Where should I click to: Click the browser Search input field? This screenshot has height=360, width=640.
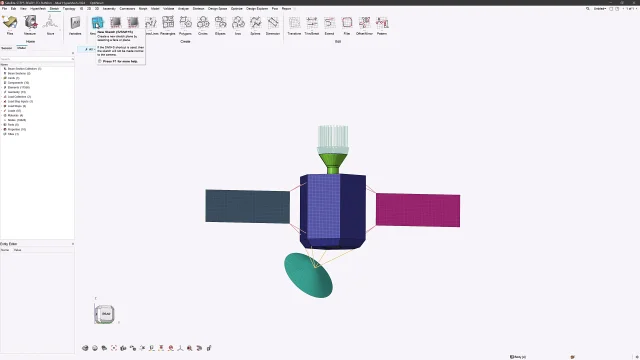click(36, 59)
